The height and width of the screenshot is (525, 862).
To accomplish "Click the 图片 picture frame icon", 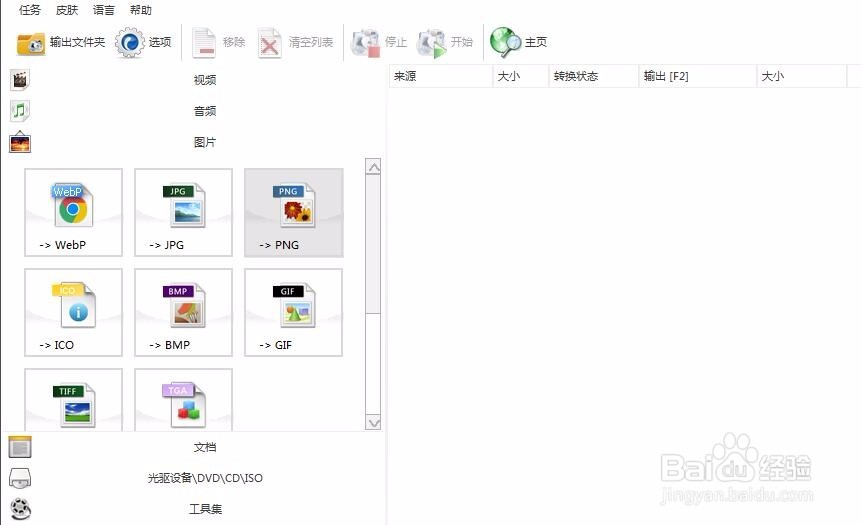I will click(20, 142).
